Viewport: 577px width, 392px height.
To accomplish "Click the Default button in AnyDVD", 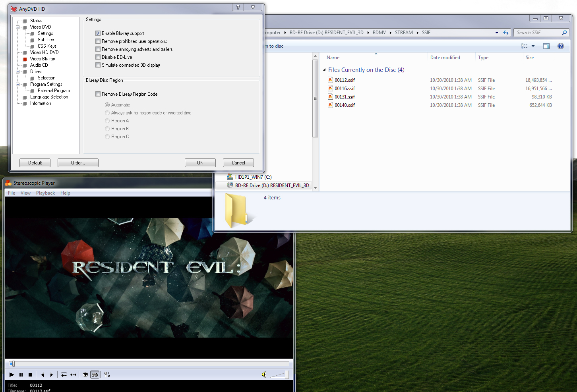I will [35, 163].
